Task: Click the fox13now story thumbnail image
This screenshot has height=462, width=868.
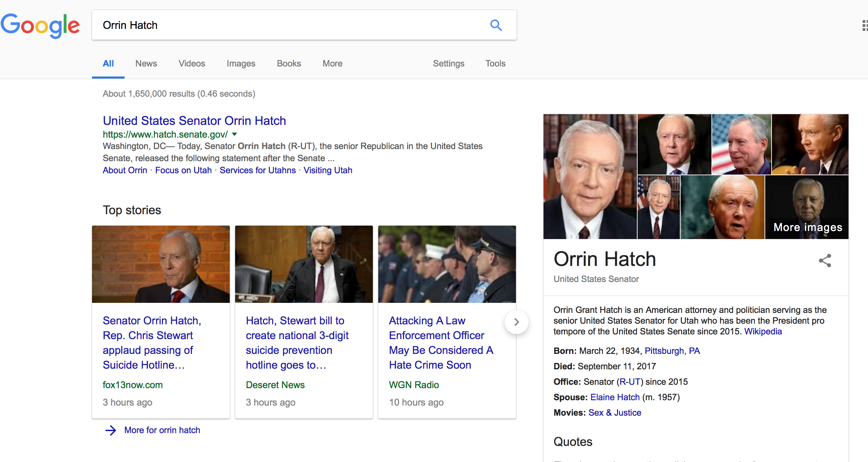Action: [161, 264]
